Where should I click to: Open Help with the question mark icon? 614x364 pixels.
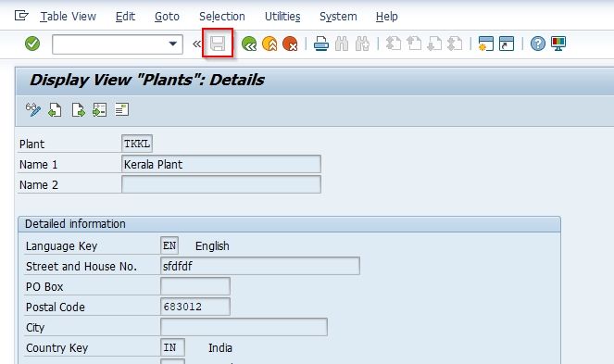pyautogui.click(x=538, y=44)
